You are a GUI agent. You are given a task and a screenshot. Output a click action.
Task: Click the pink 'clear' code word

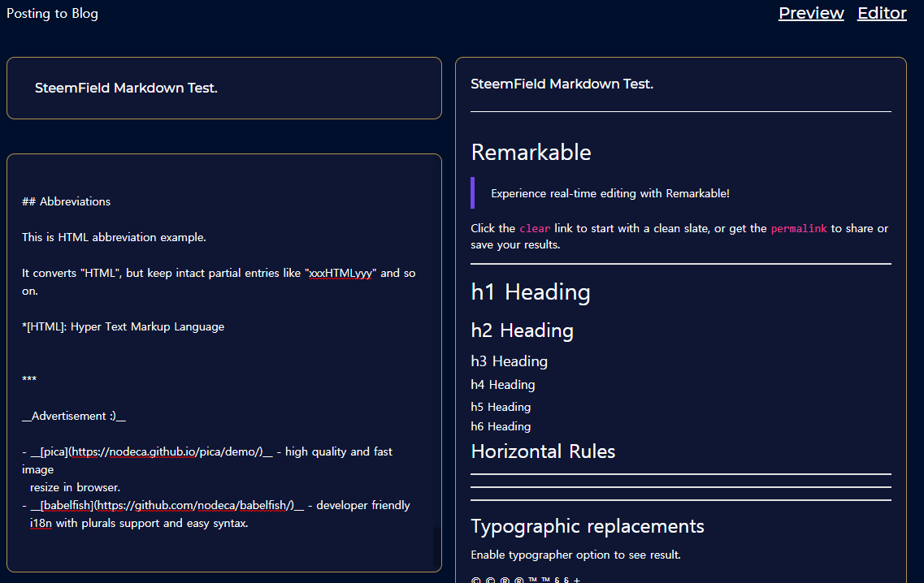pyautogui.click(x=535, y=228)
